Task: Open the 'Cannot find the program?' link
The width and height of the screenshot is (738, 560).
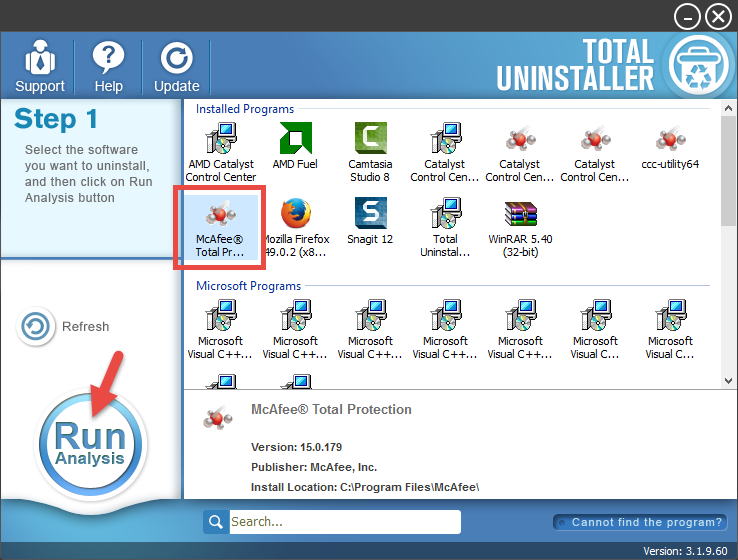Action: pos(640,522)
